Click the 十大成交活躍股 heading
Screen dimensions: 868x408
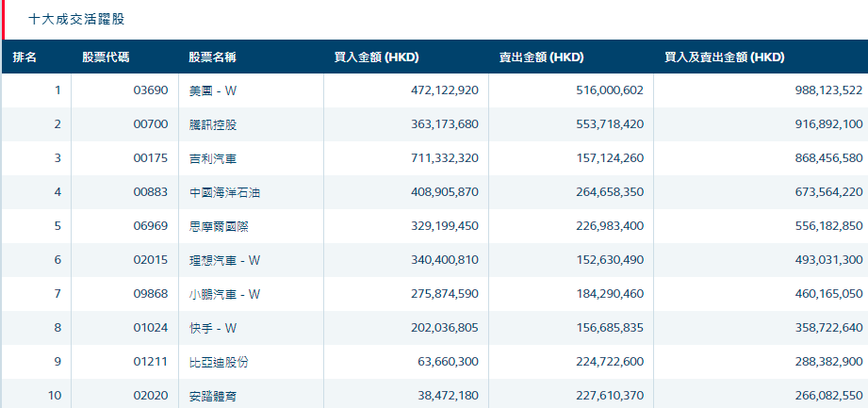(x=76, y=20)
